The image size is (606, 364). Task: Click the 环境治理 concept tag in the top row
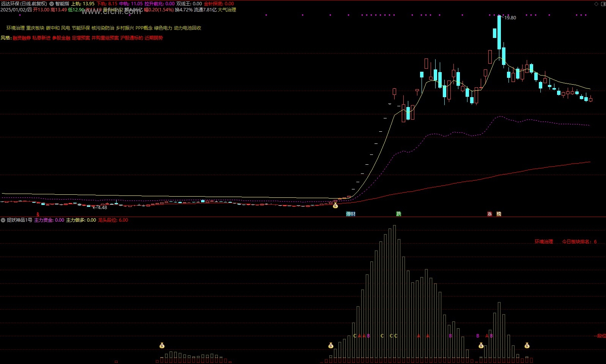(x=16, y=28)
